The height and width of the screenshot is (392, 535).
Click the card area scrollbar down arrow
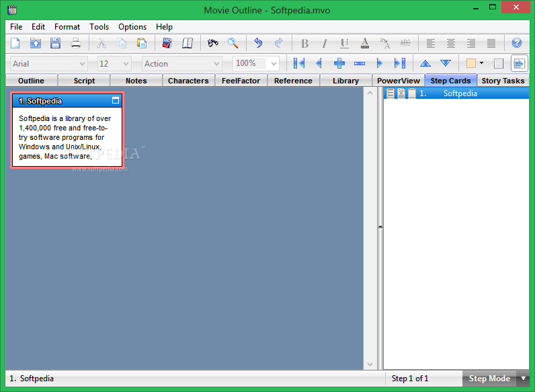click(x=370, y=364)
